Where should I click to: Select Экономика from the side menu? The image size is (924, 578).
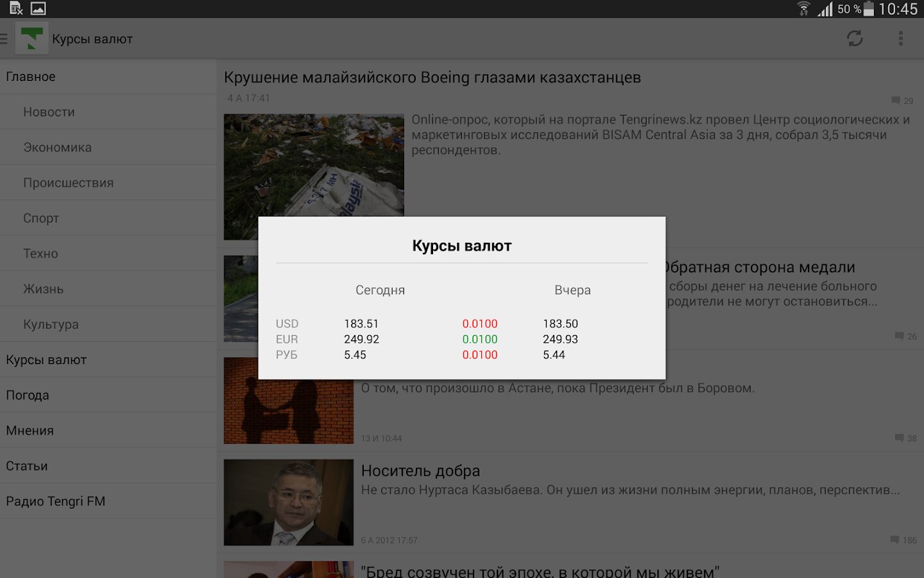tap(57, 147)
